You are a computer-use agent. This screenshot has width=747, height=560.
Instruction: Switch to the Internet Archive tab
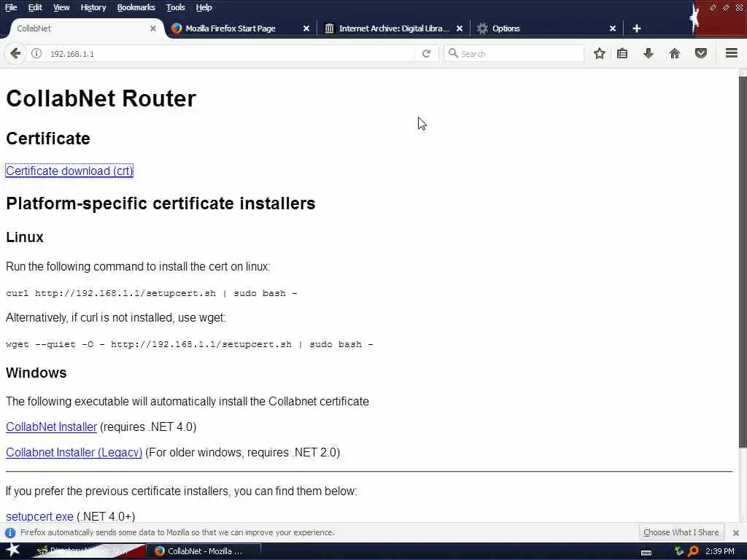[x=393, y=28]
